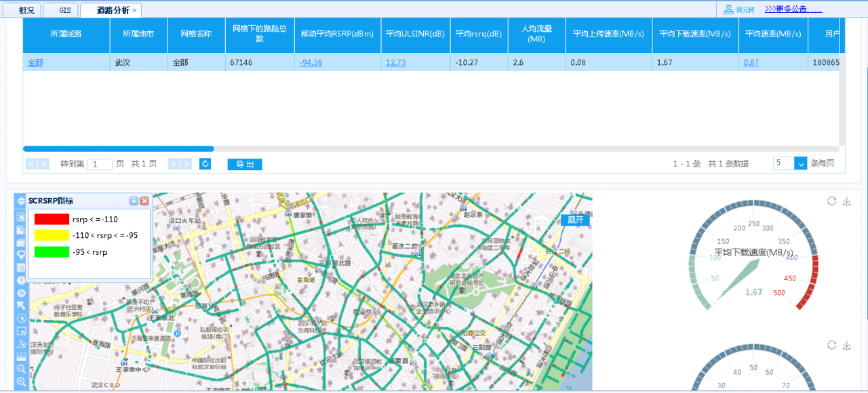Click the location pin bubble icon in the map toolbar
868x393 pixels.
pos(21,254)
